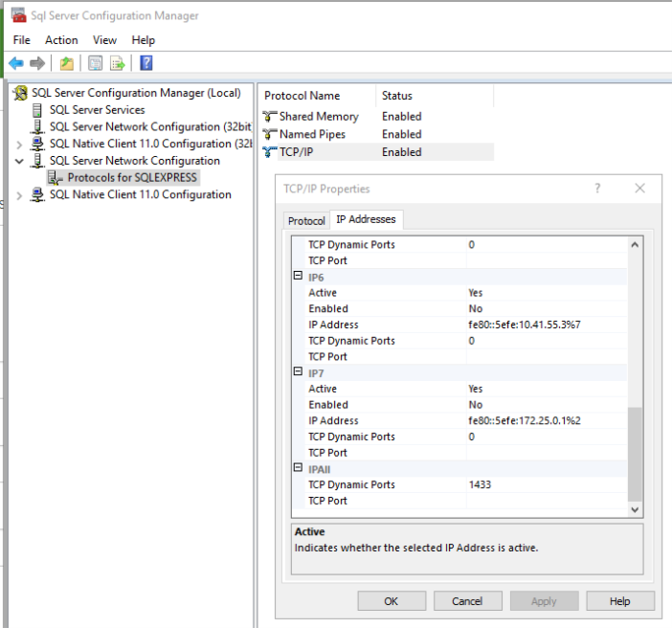Click the IP6 Enabled value No
Screen dimensions: 672x628
pos(547,308)
